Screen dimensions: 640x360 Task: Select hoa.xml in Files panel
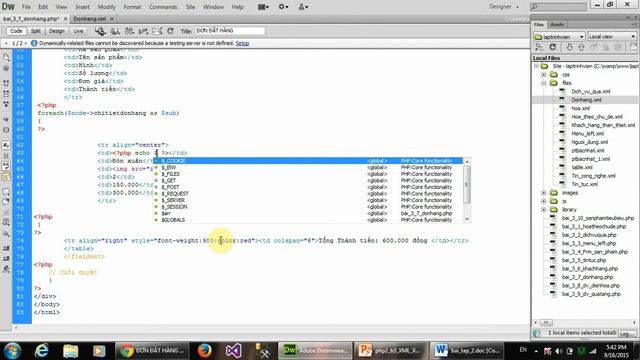[580, 108]
